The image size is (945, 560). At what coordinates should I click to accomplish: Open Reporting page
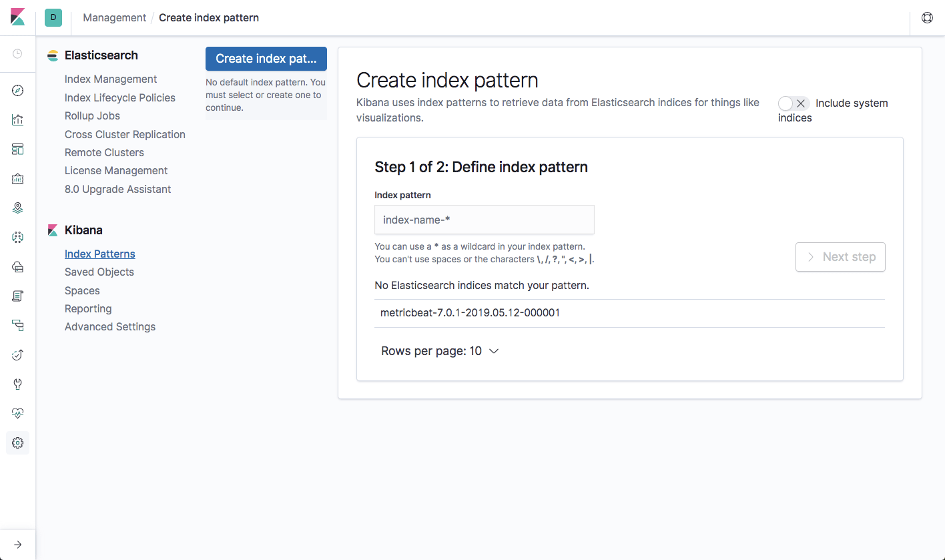(88, 309)
